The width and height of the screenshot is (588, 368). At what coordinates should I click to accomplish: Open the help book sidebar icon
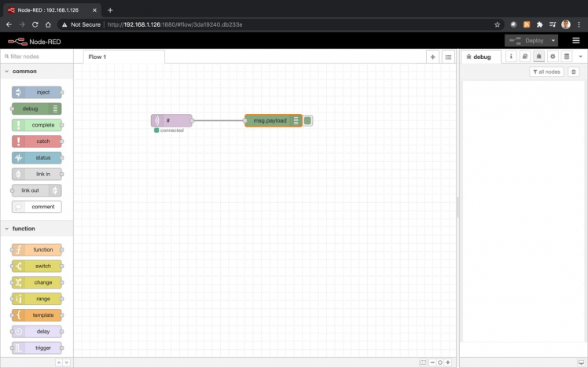coord(525,57)
